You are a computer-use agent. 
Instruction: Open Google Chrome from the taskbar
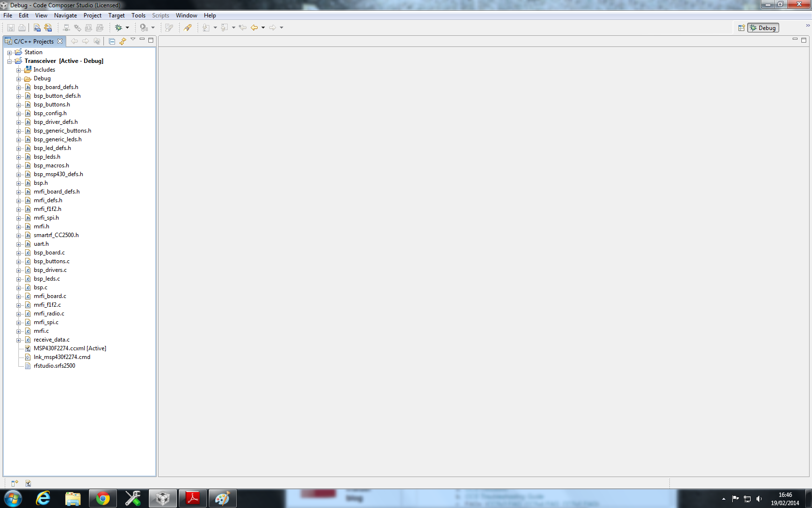point(102,498)
